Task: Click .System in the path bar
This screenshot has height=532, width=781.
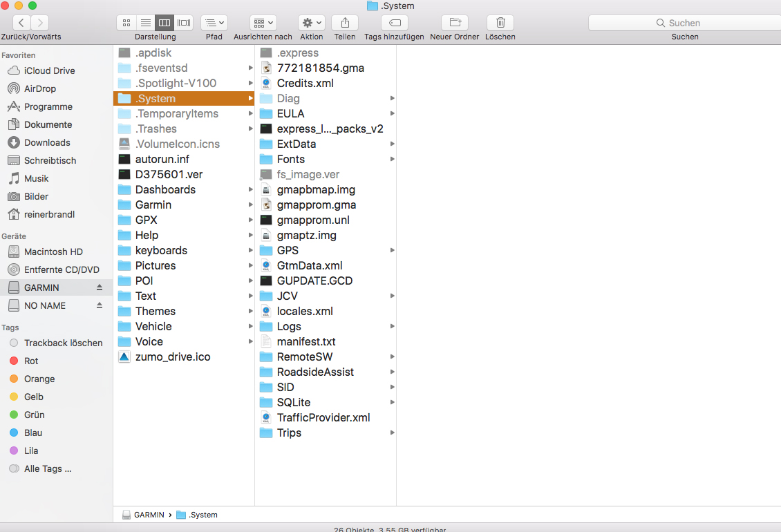Action: coord(197,515)
